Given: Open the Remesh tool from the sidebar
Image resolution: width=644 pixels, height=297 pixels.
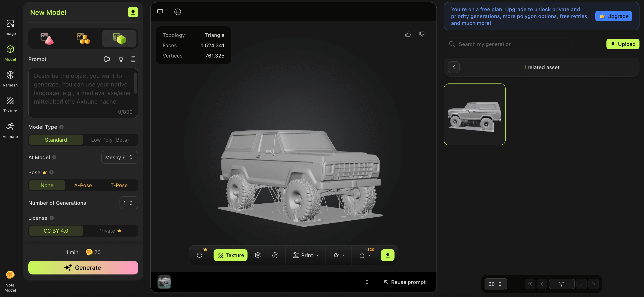Looking at the screenshot, I should (10, 78).
